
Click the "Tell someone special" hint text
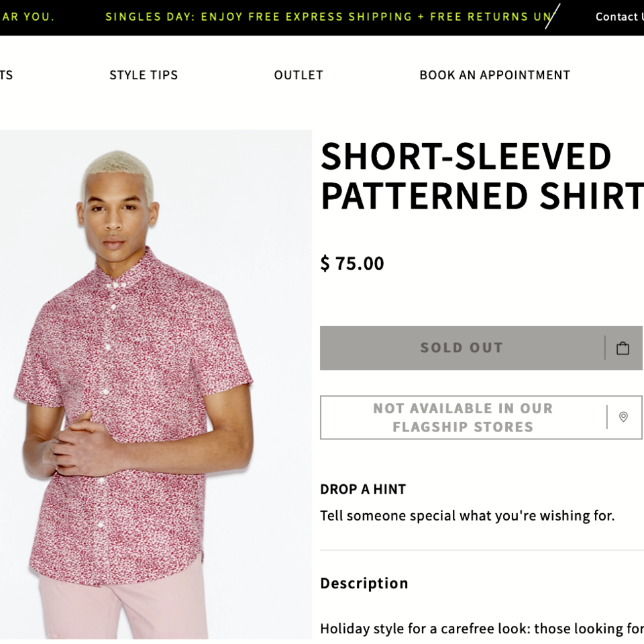tap(467, 516)
